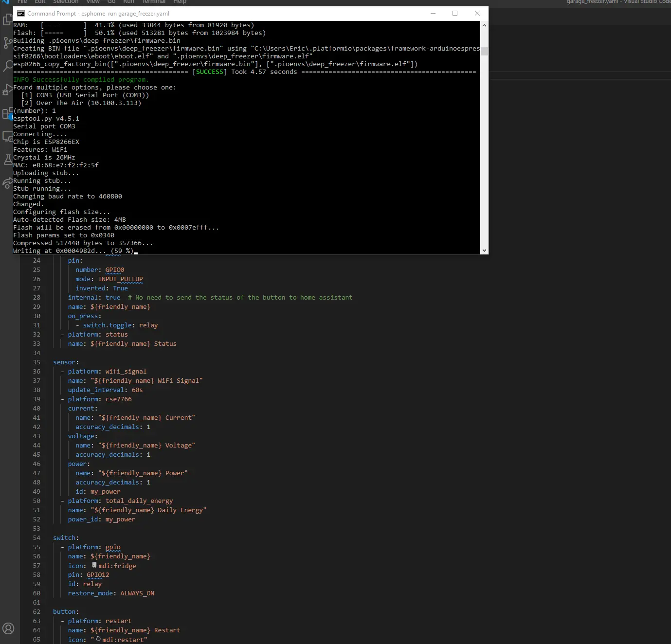671x644 pixels.
Task: Open the Run and Debug view
Action: (7, 90)
